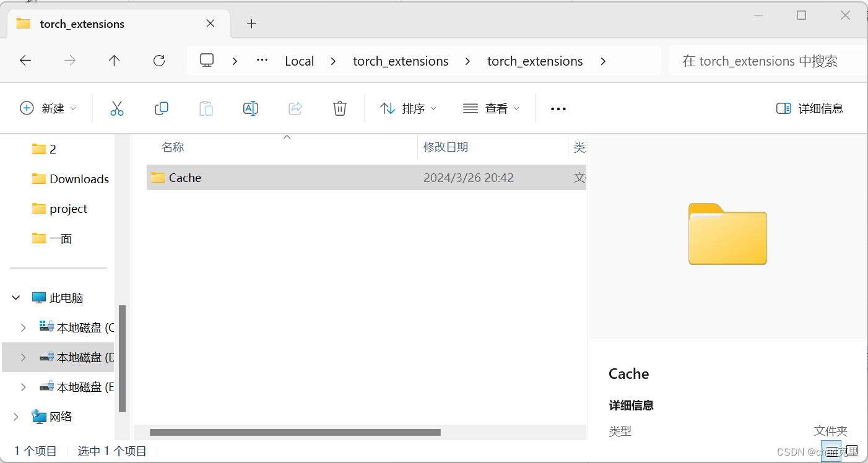Click chevron after Local in address bar
The image size is (868, 463).
334,61
